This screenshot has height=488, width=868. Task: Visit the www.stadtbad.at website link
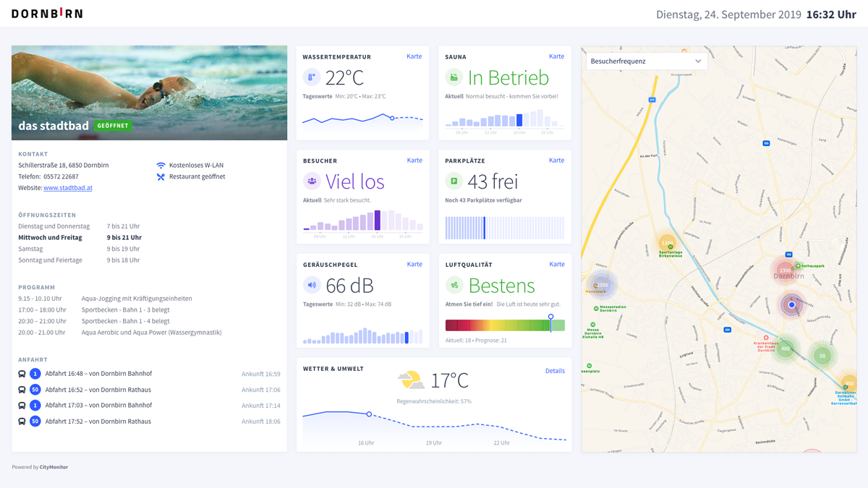[x=68, y=188]
